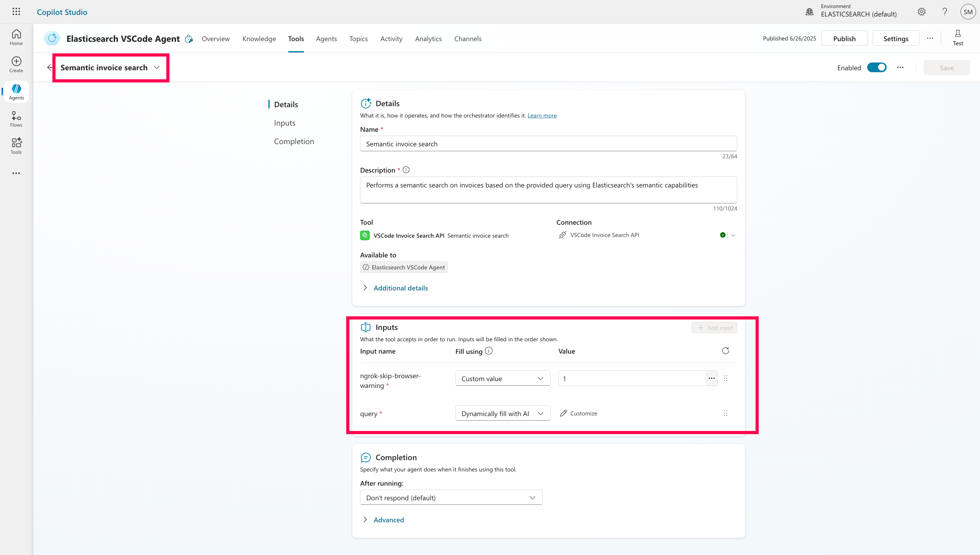The width and height of the screenshot is (980, 555).
Task: Show Description info tooltip icon
Action: click(406, 170)
